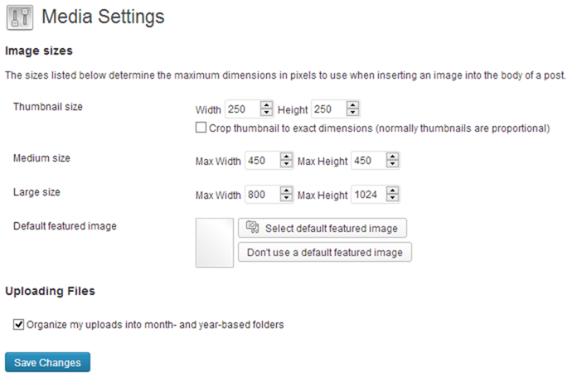Decrease thumbnail Width with down arrow
Viewport: 582px width, 392px height.
(x=266, y=113)
